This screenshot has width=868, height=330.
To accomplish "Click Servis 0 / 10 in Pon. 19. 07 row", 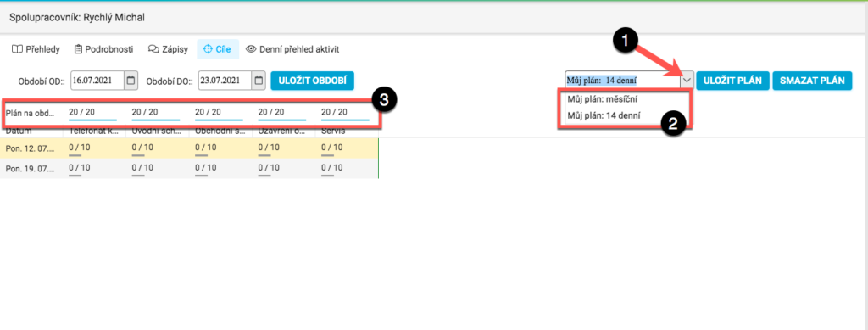I will pyautogui.click(x=332, y=168).
